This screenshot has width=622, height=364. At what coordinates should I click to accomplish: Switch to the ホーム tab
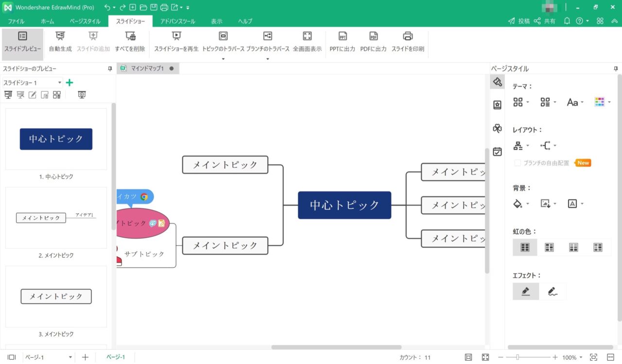point(48,21)
